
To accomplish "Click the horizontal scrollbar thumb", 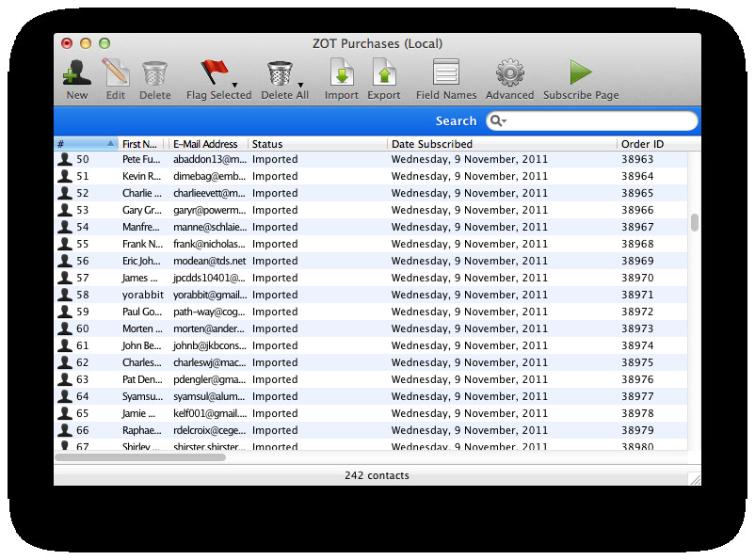I will (x=140, y=457).
